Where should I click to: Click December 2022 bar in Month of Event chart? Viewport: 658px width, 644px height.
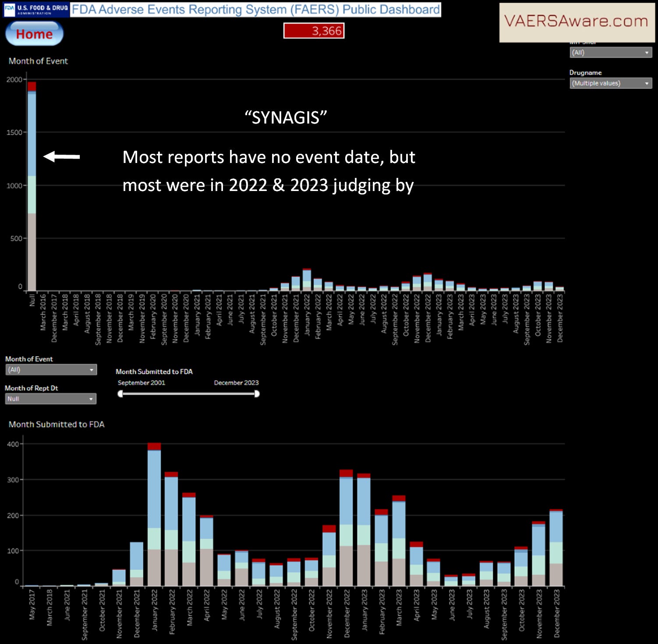pyautogui.click(x=428, y=282)
